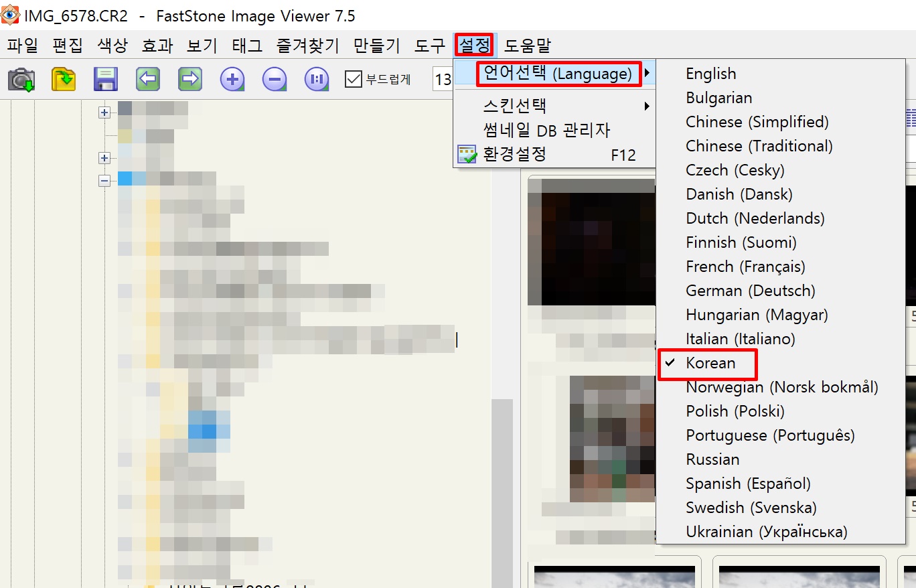Open the 편집 menu
This screenshot has width=916, height=588.
point(68,46)
